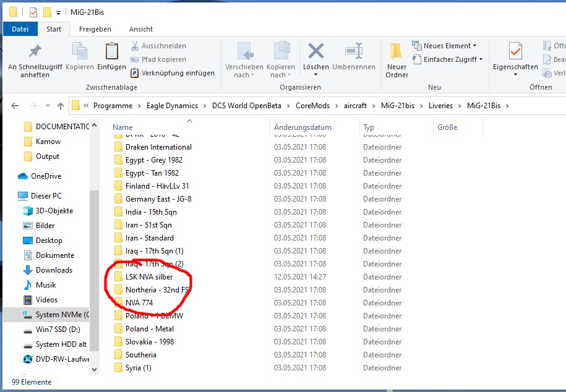Open the Output folder in sidebar
This screenshot has width=566, height=392.
pos(41,156)
